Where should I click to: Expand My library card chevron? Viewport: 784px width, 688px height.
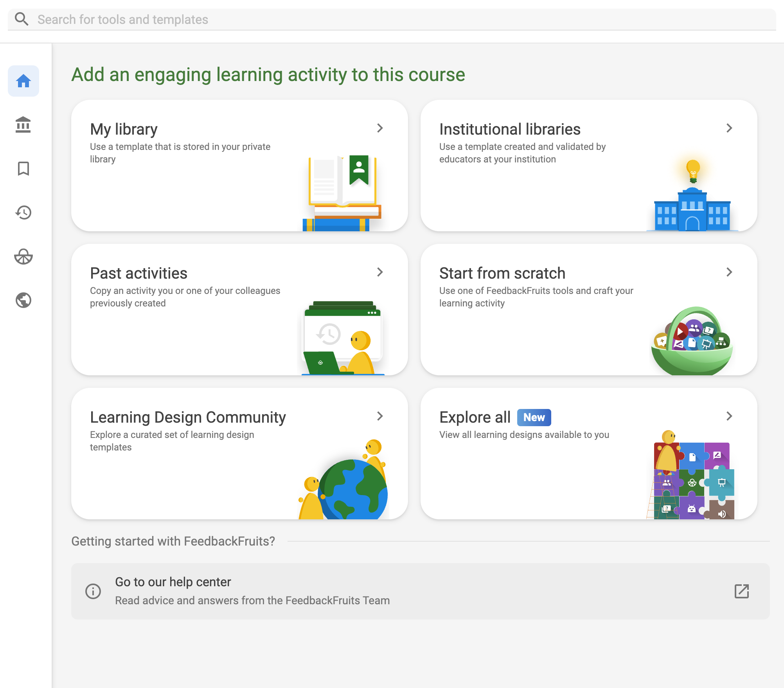[380, 128]
